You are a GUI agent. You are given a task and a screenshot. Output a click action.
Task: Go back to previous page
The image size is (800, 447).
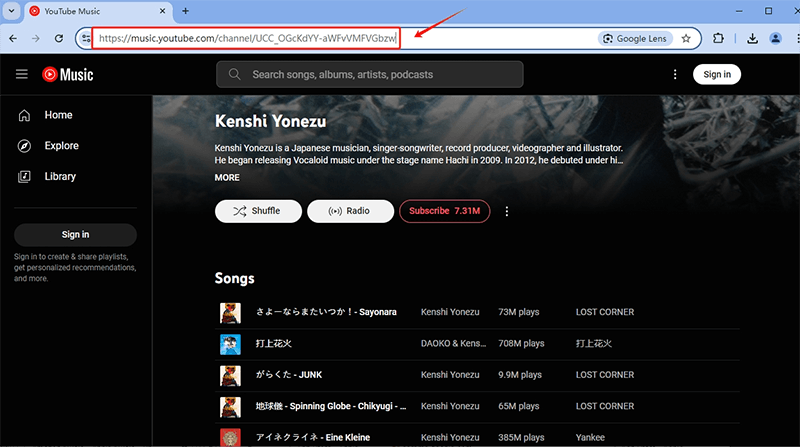pyautogui.click(x=13, y=38)
